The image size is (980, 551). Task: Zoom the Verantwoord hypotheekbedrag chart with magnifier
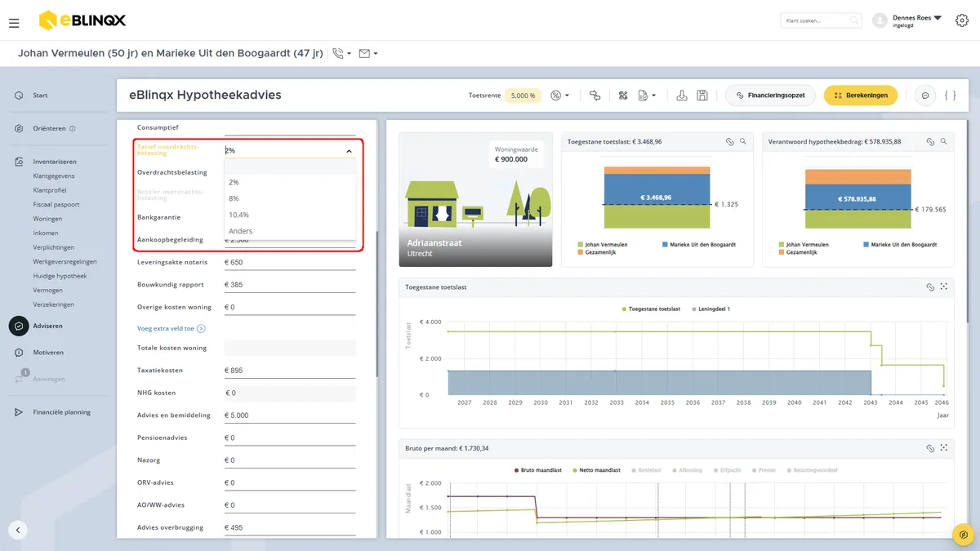click(x=944, y=141)
